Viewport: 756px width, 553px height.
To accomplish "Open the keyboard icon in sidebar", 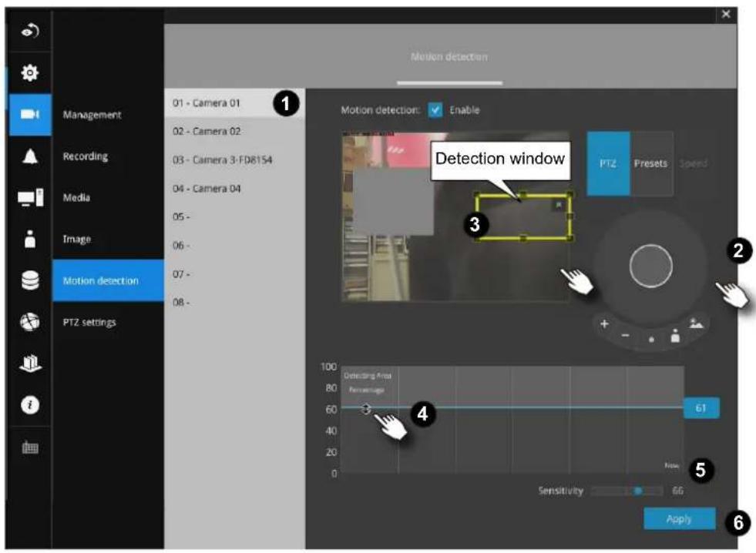I will (30, 447).
